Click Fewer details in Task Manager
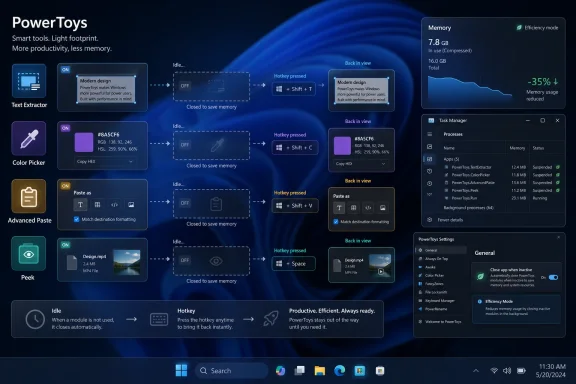Image resolution: width=576 pixels, height=384 pixels. pyautogui.click(x=450, y=220)
